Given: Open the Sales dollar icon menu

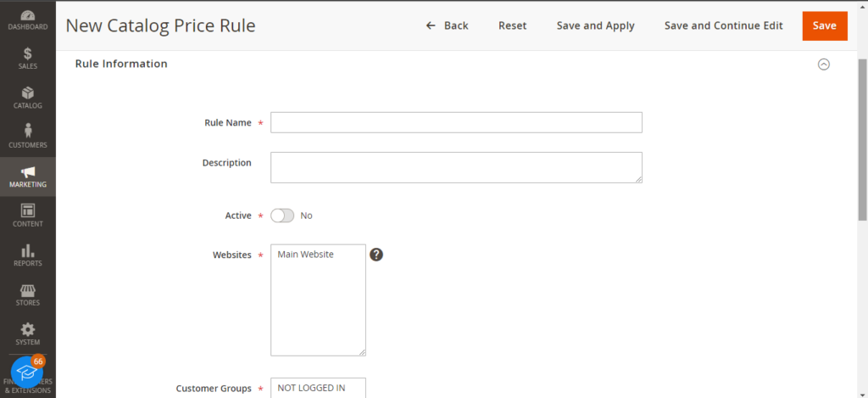Looking at the screenshot, I should click(28, 59).
